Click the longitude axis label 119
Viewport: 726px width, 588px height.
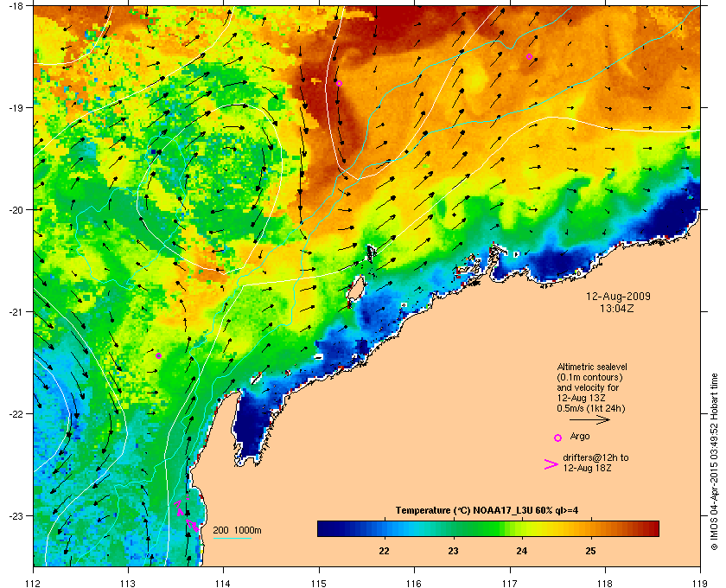pyautogui.click(x=700, y=584)
